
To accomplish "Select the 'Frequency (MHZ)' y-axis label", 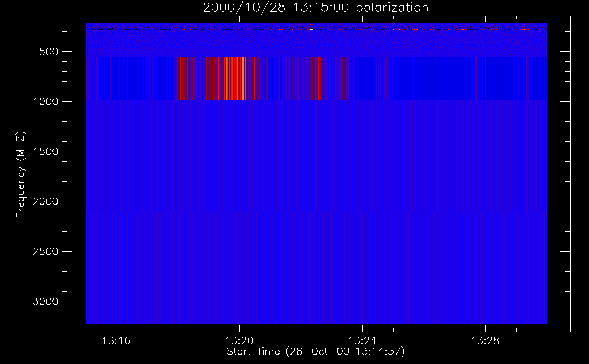I will 21,175.
